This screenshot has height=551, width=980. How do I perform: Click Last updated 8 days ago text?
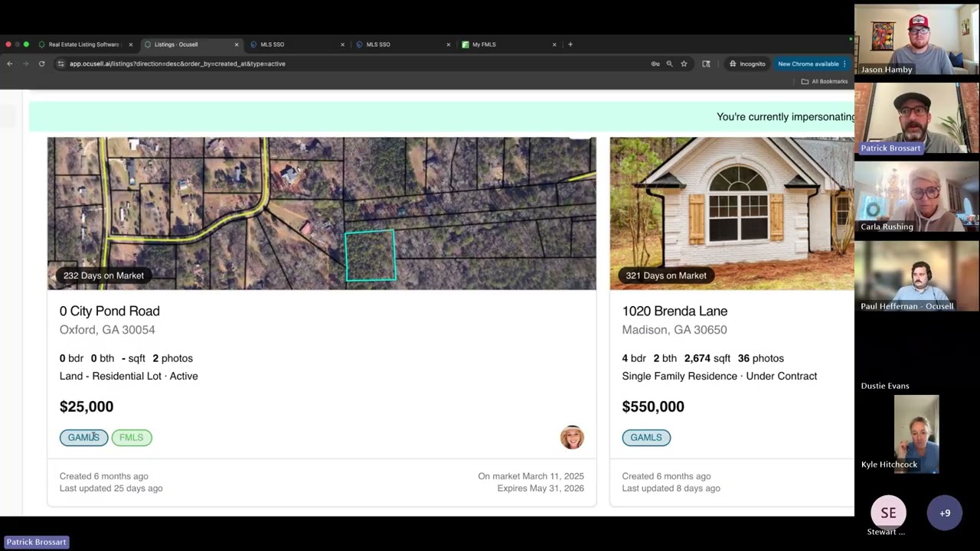coord(671,488)
